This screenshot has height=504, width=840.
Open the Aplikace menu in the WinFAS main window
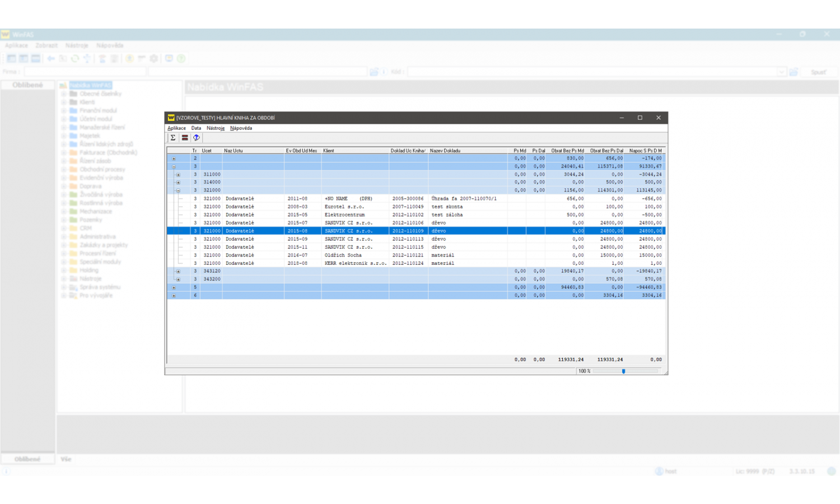(x=16, y=45)
